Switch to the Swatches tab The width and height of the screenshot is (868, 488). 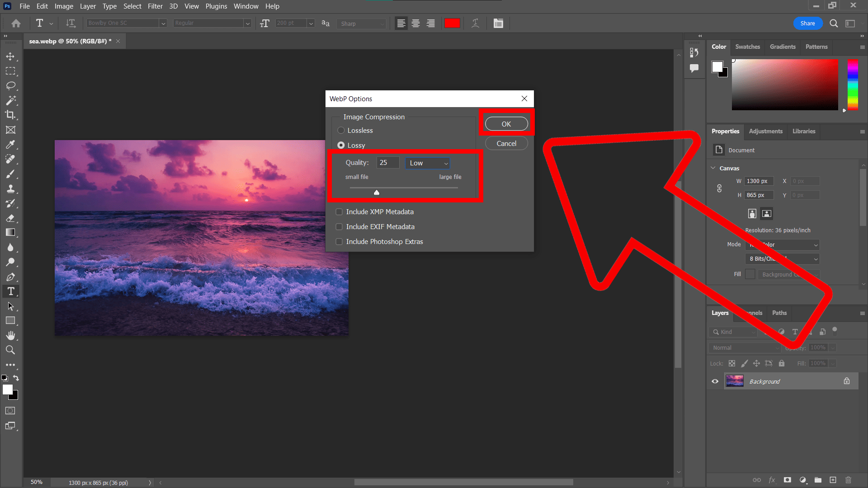pyautogui.click(x=747, y=47)
